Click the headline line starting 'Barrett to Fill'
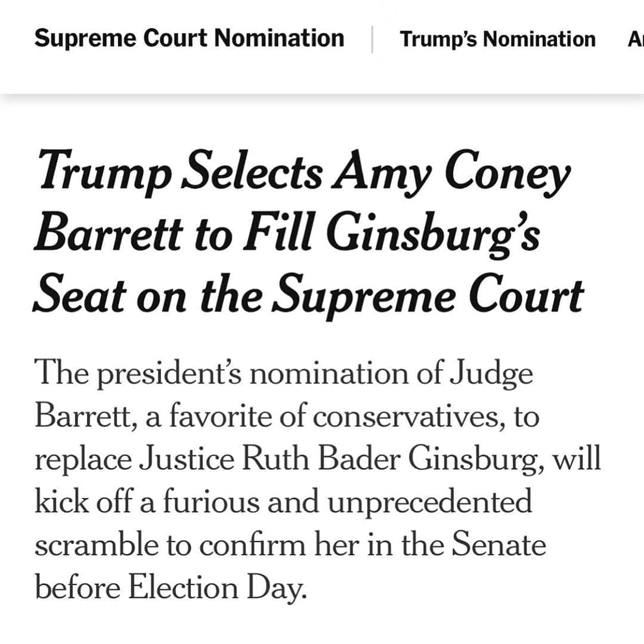Screen dimensions: 644x644 [287, 233]
